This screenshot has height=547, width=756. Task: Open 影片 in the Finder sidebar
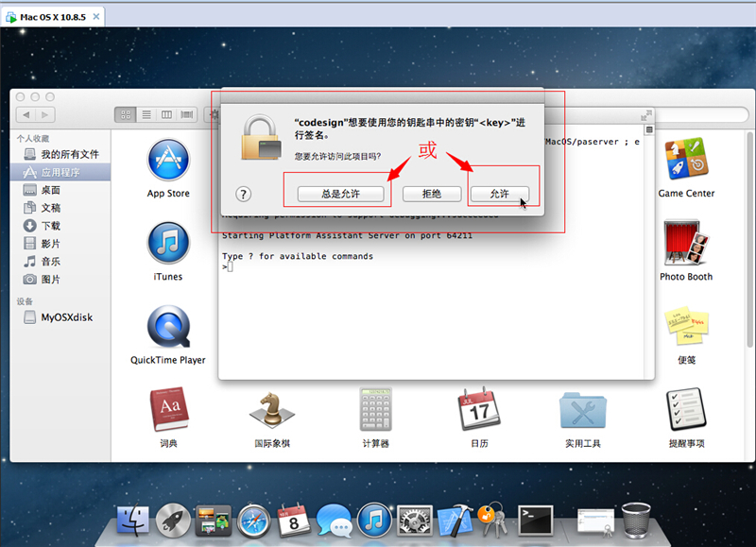point(60,244)
